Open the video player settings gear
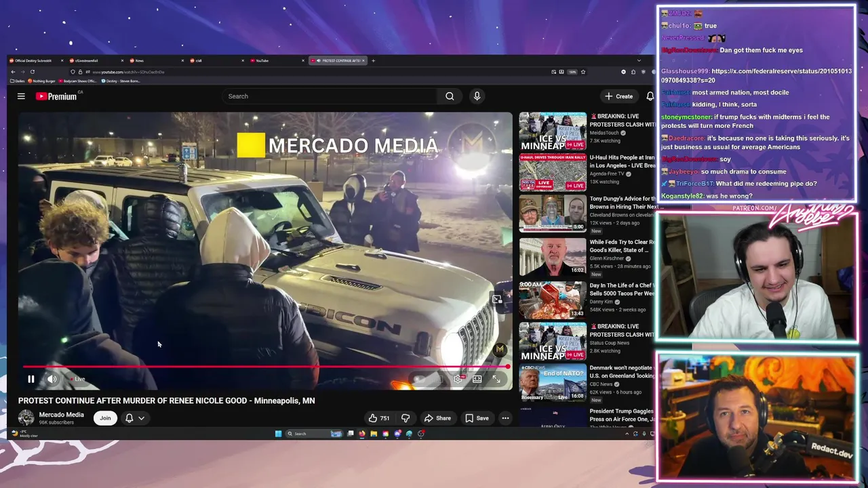This screenshot has width=868, height=488. pyautogui.click(x=458, y=379)
